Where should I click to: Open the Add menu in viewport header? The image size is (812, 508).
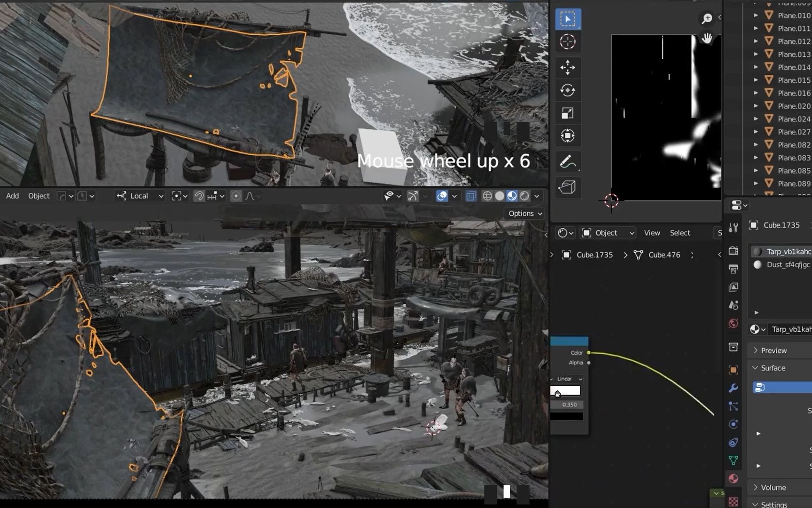[13, 196]
